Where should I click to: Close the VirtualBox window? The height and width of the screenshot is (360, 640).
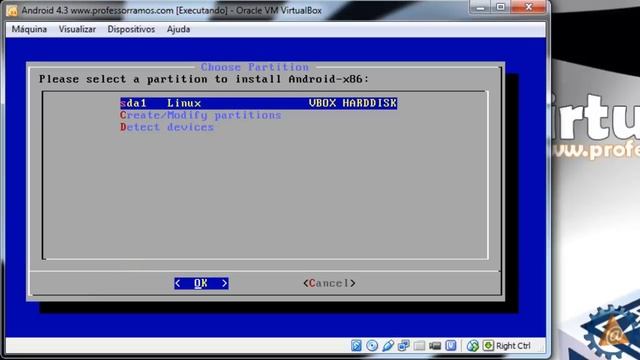click(x=528, y=7)
